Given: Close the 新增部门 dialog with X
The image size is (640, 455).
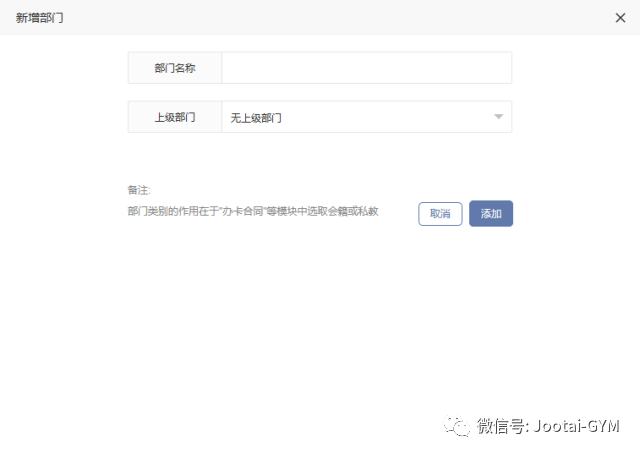Looking at the screenshot, I should (620, 18).
